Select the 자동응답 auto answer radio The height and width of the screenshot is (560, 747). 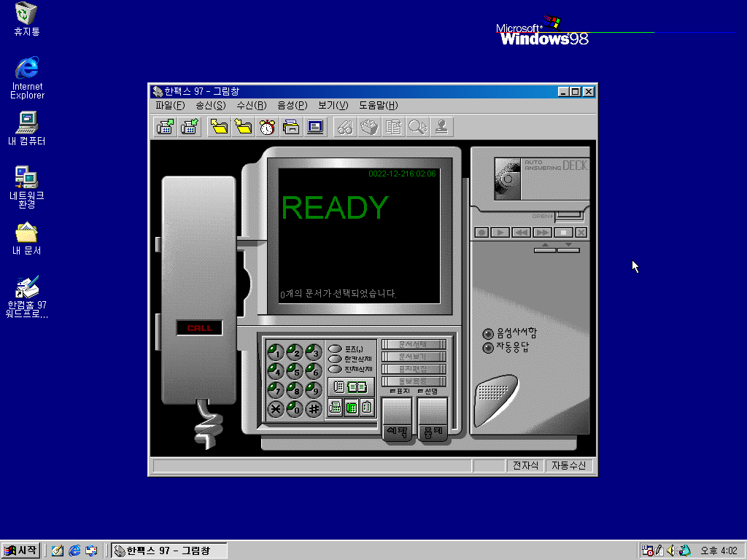click(x=488, y=348)
